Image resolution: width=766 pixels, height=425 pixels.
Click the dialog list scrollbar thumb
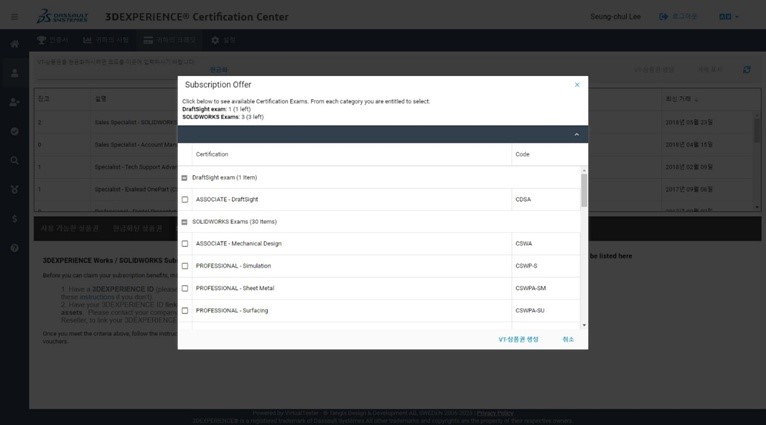coord(584,190)
